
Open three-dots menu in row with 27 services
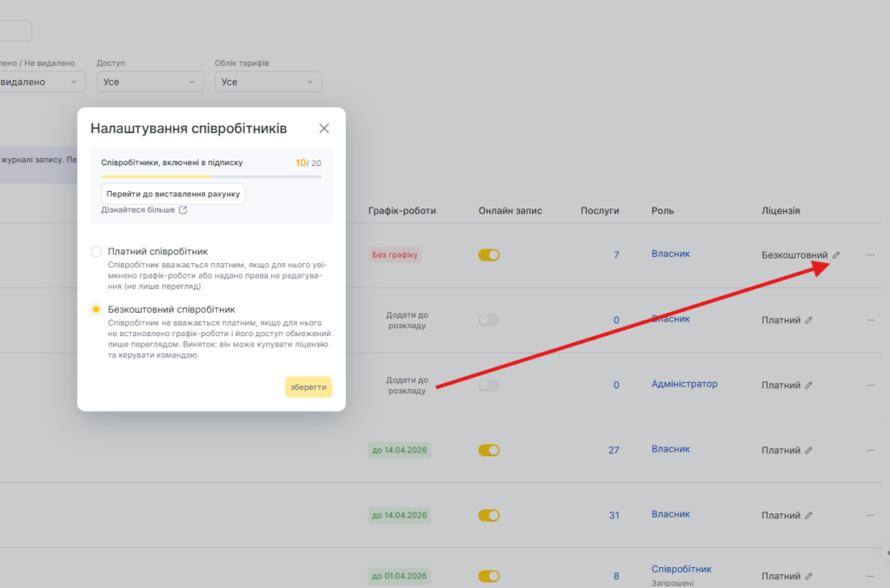pyautogui.click(x=870, y=451)
